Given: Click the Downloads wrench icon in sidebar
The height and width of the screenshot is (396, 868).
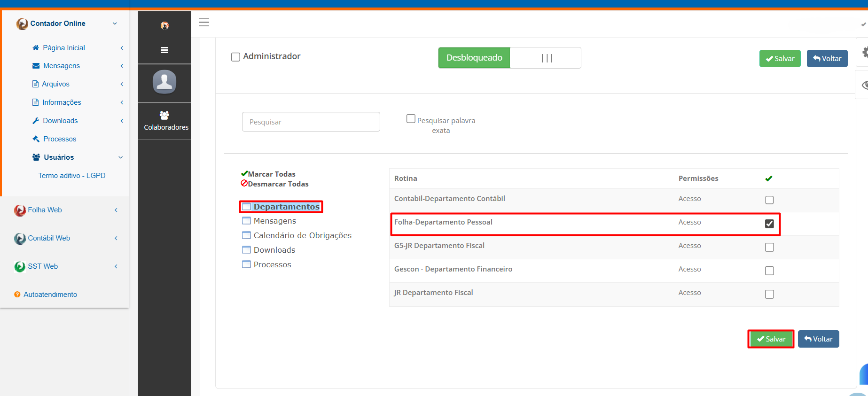Looking at the screenshot, I should 36,121.
